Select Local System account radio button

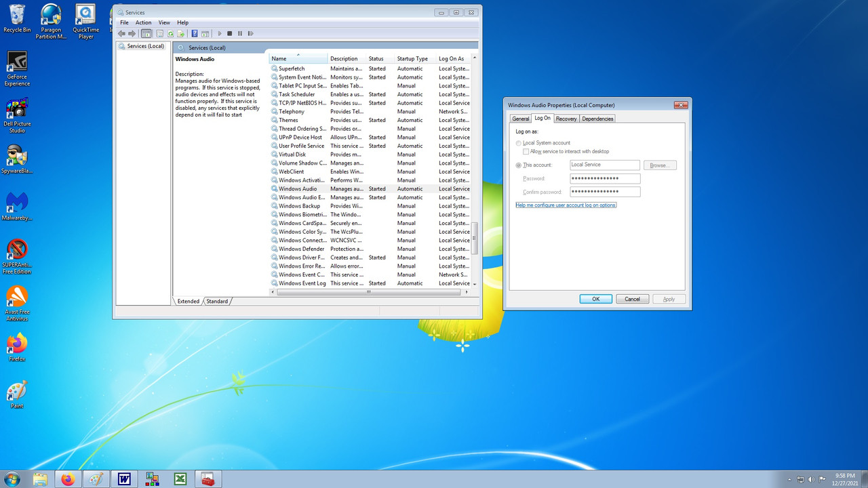pyautogui.click(x=519, y=143)
